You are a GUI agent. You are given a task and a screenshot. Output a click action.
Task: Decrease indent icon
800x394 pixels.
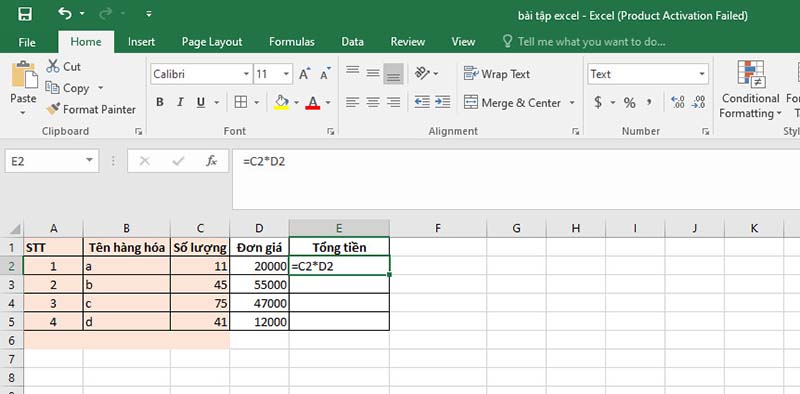click(422, 103)
